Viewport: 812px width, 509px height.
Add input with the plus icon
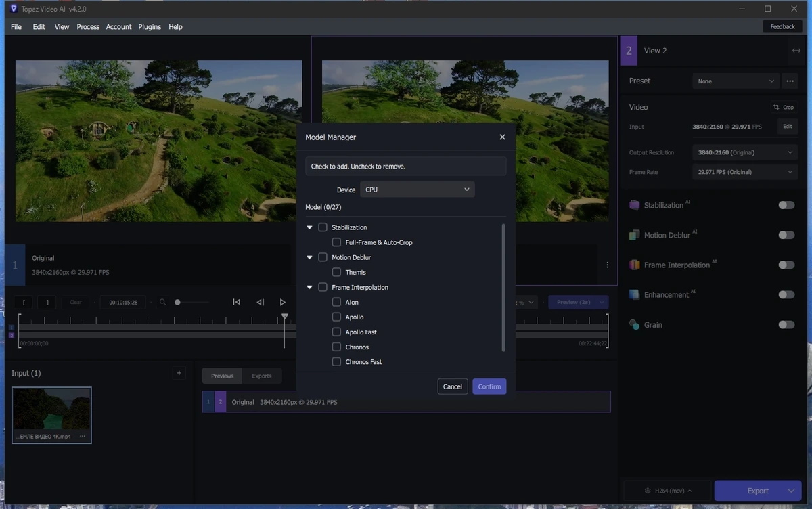179,372
